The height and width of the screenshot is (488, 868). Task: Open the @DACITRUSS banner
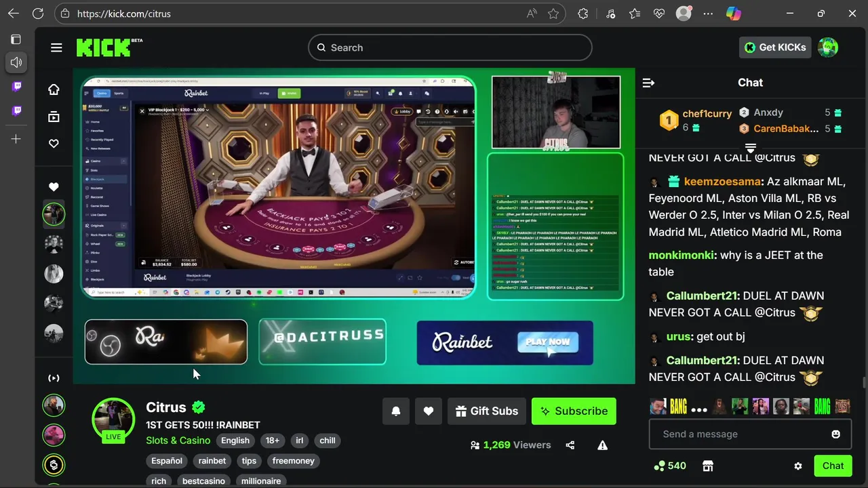pyautogui.click(x=323, y=342)
